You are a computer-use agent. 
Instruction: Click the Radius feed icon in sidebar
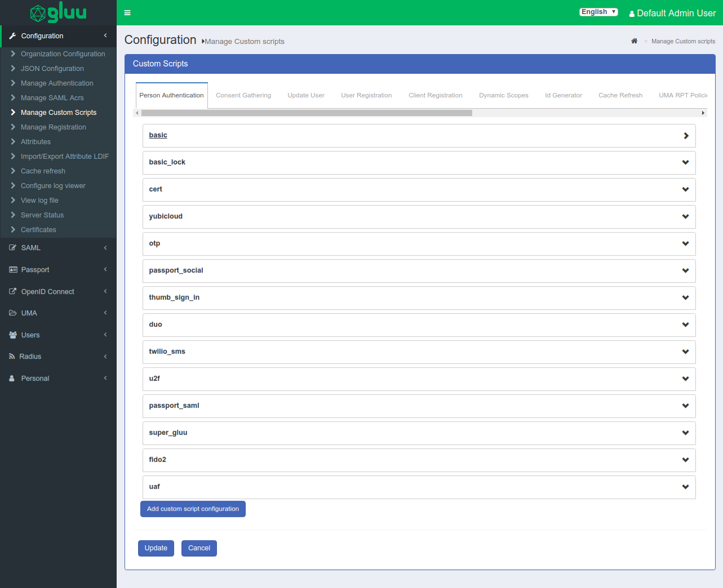pos(12,357)
